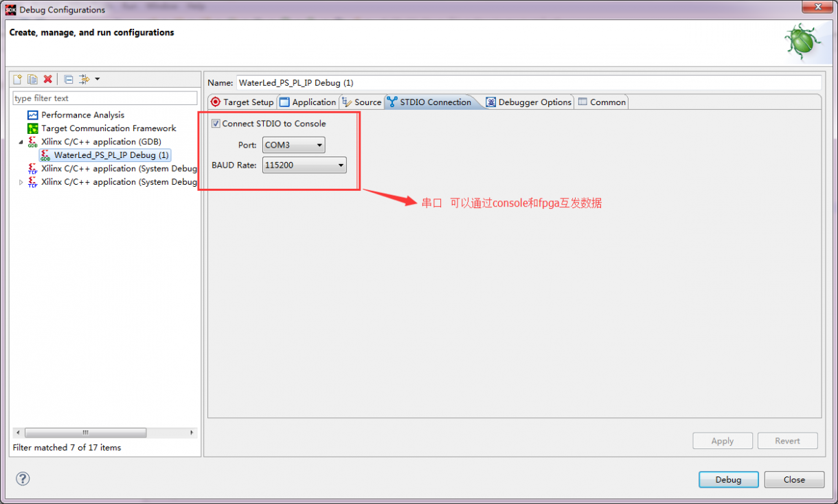Close the dialog with the Close button
838x504 pixels.
[794, 479]
